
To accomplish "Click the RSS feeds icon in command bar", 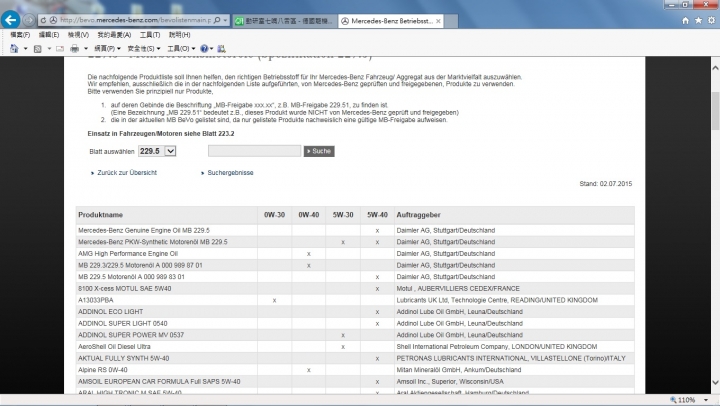I will tap(38, 49).
